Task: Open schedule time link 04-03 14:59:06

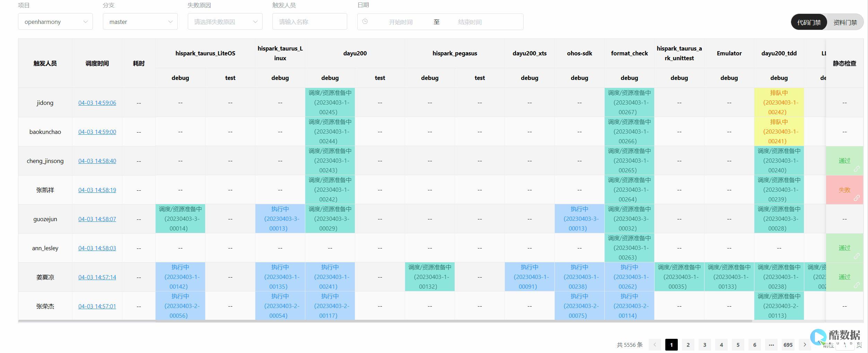Action: pos(97,103)
